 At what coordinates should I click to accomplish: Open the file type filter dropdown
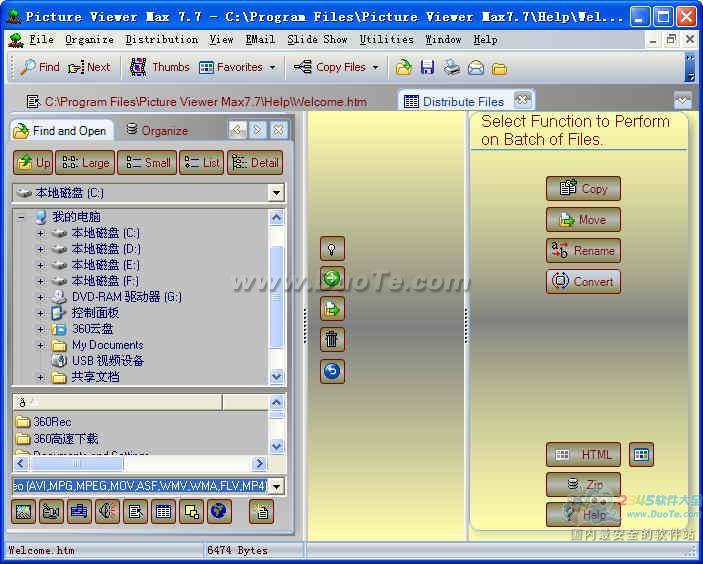pyautogui.click(x=277, y=486)
